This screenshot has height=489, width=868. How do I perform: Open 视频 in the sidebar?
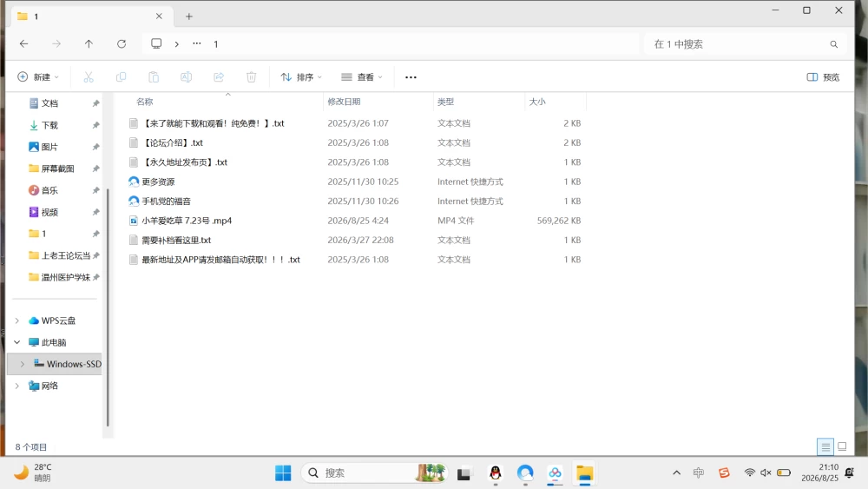(x=49, y=212)
